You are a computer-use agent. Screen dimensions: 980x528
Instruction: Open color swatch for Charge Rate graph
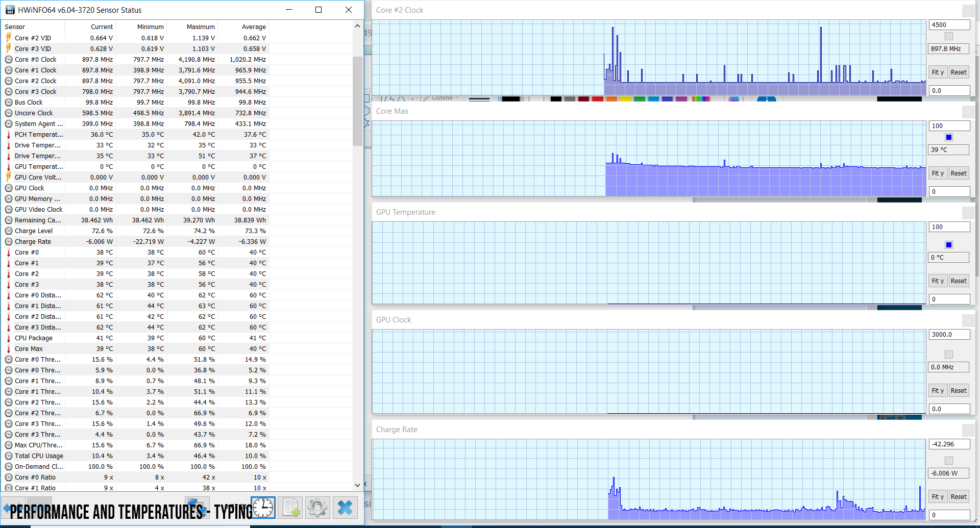pyautogui.click(x=949, y=461)
